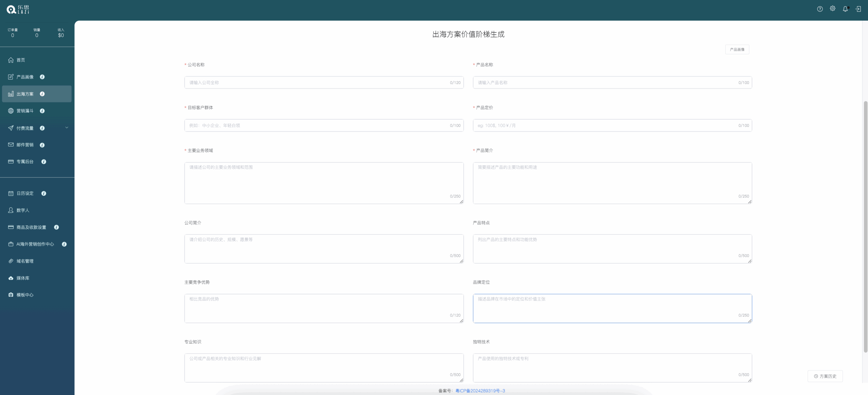This screenshot has width=868, height=395.
Task: Open the 粤ICP备 filing number link
Action: click(x=480, y=391)
